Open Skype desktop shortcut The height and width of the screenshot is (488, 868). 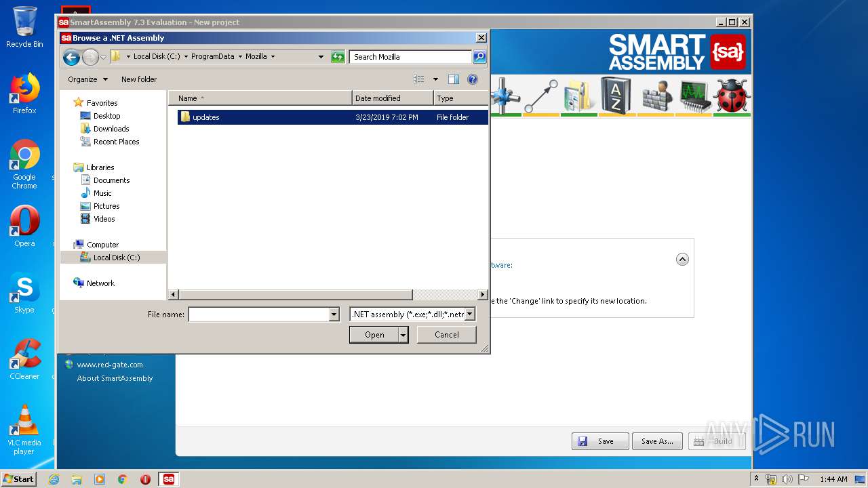[24, 293]
